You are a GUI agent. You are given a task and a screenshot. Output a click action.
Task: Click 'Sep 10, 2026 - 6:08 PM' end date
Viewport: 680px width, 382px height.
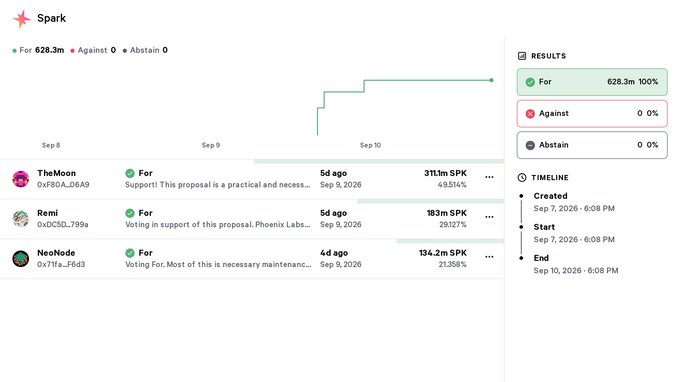[576, 271]
